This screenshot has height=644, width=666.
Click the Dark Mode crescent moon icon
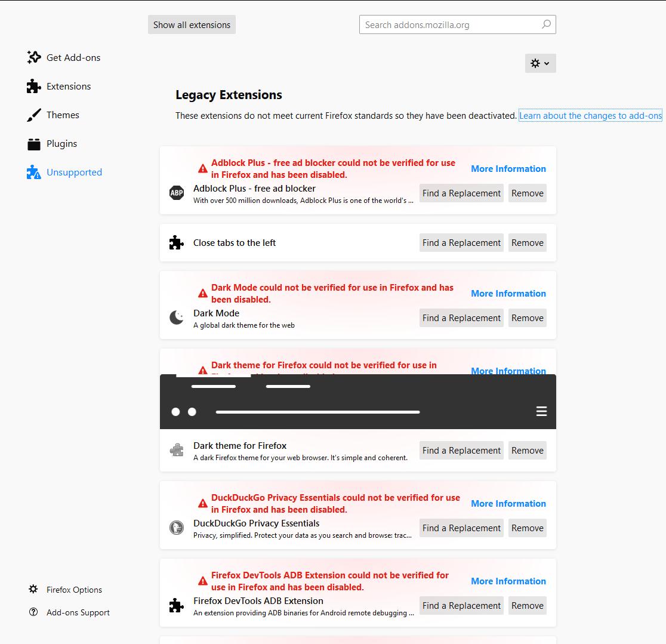177,318
